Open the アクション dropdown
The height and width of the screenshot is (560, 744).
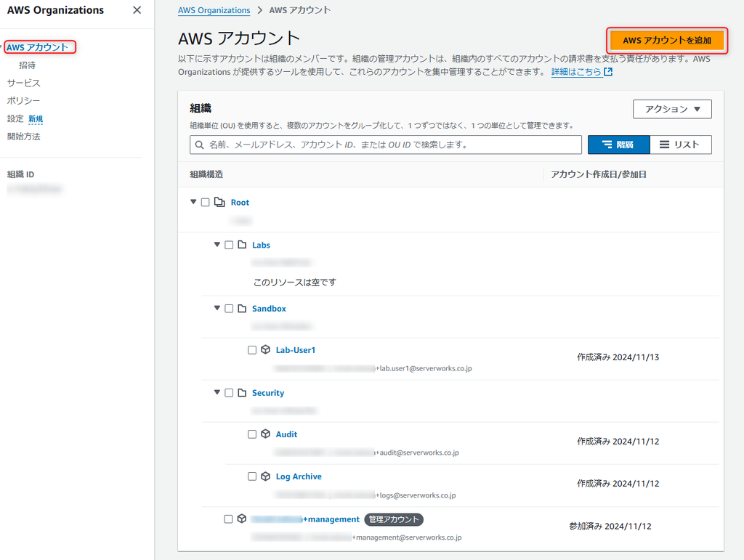pos(672,109)
